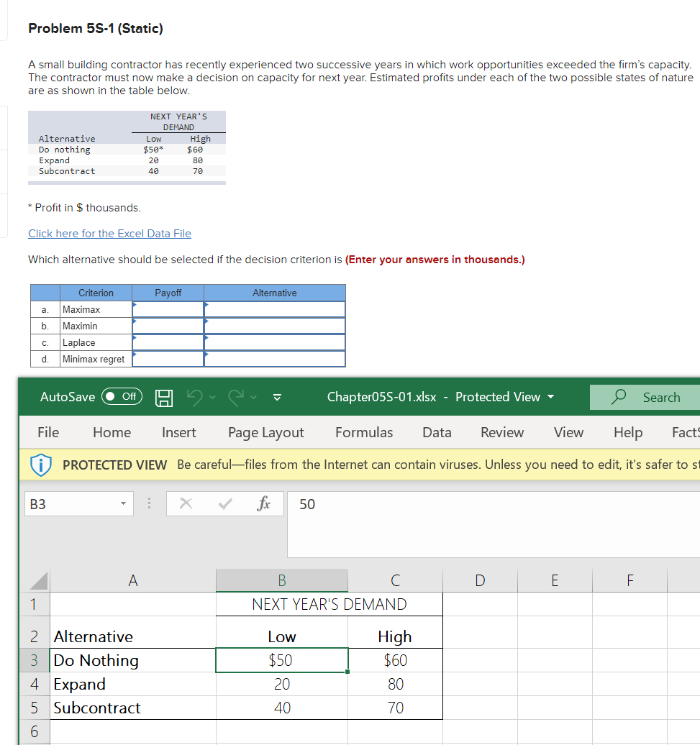700x745 pixels.
Task: Click the Protected View shield icon
Action: pos(41,465)
